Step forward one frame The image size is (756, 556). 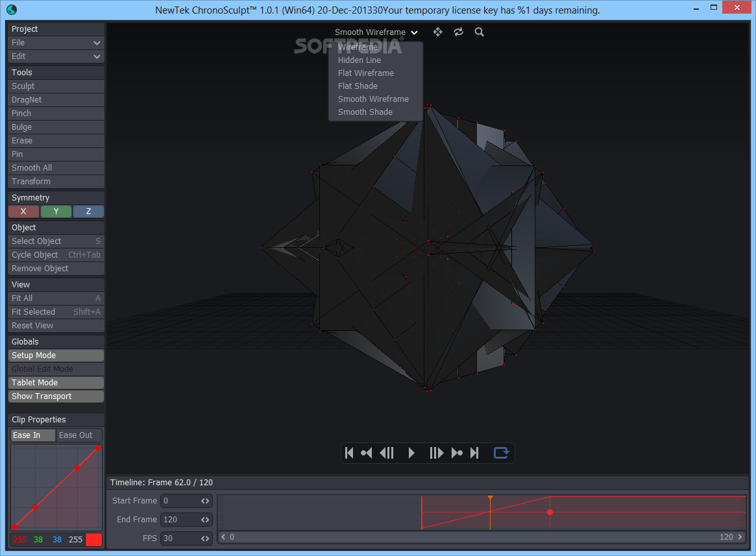[436, 453]
